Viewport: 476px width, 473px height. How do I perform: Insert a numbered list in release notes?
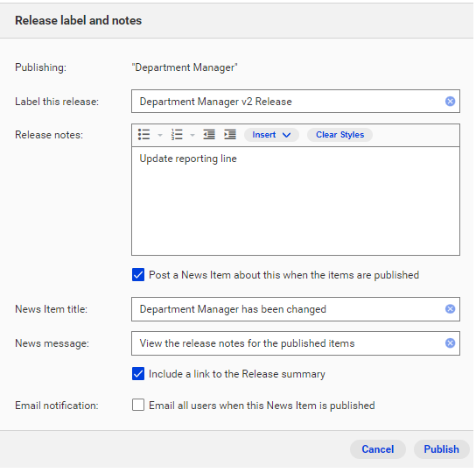click(x=177, y=134)
